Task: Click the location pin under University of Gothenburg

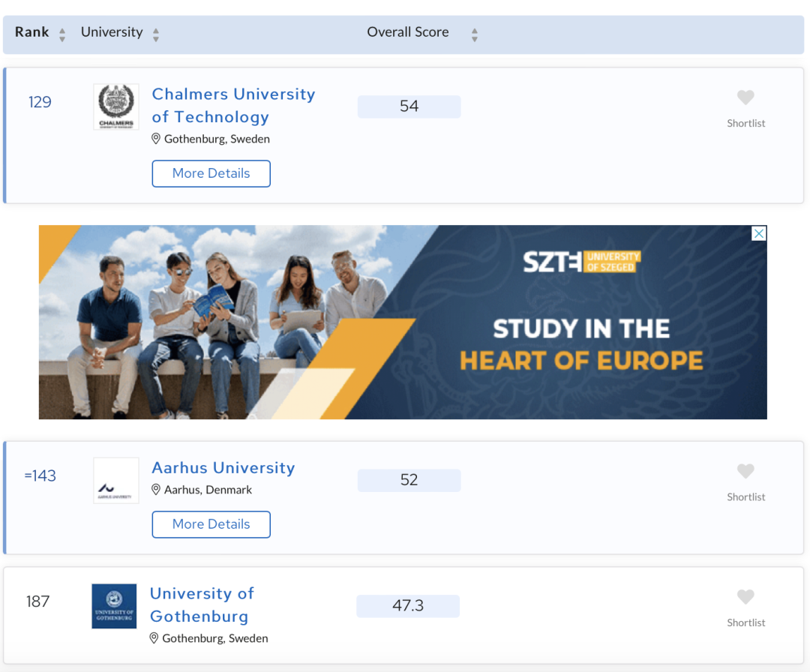Action: [x=156, y=638]
